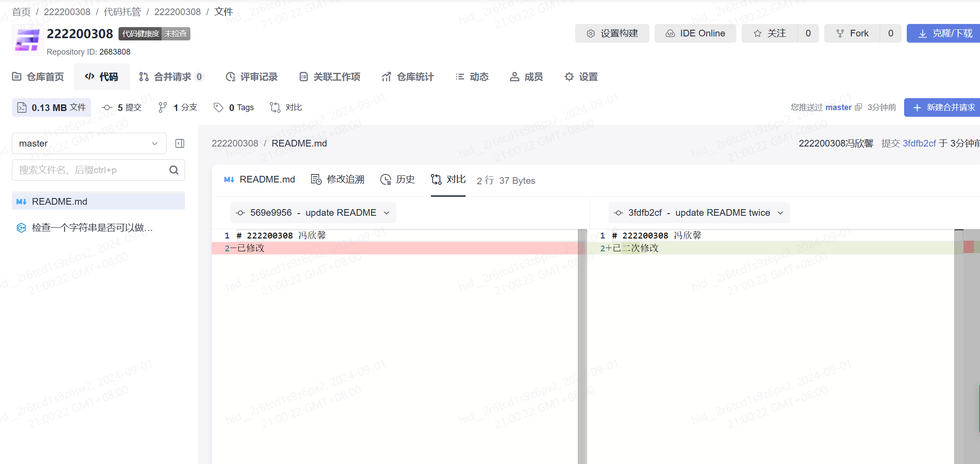Click the file search magnifier icon
The width and height of the screenshot is (980, 464).
(x=174, y=170)
